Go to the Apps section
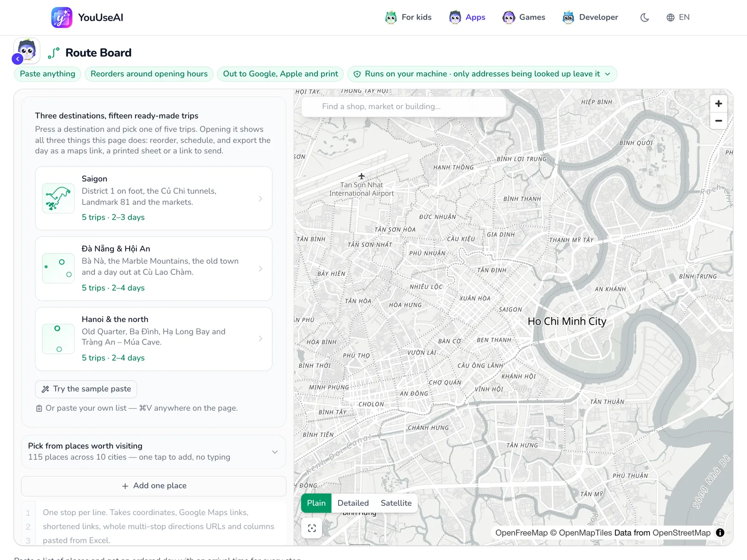The image size is (747, 560). [467, 17]
